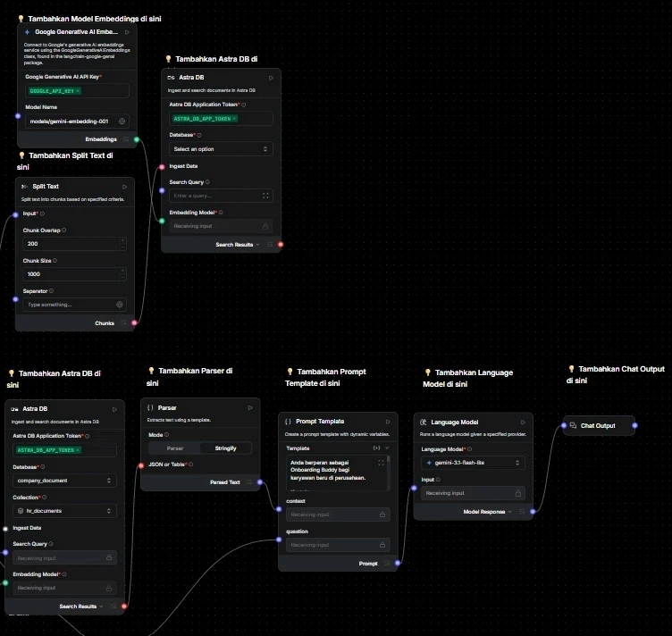
Task: Switch Parser mode to Stringify
Action: pyautogui.click(x=225, y=448)
